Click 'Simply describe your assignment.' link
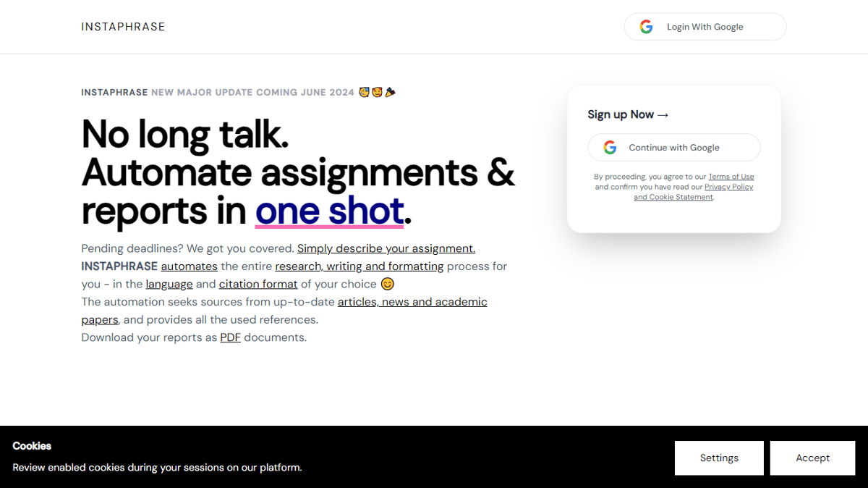The height and width of the screenshot is (488, 868). click(386, 248)
